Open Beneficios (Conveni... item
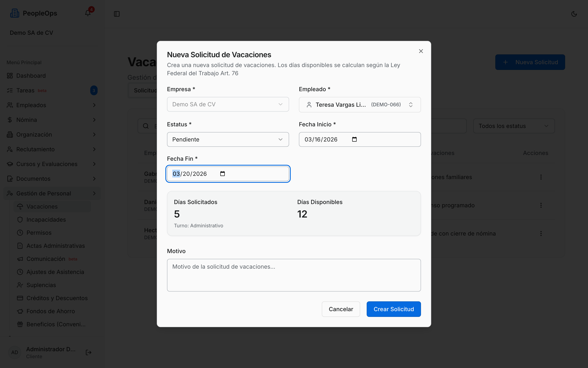The width and height of the screenshot is (588, 368). click(52, 324)
